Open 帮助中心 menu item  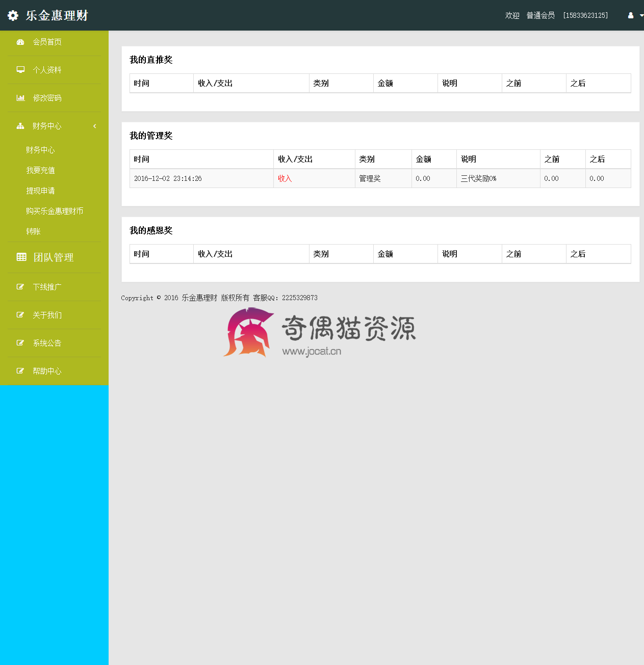pyautogui.click(x=47, y=371)
